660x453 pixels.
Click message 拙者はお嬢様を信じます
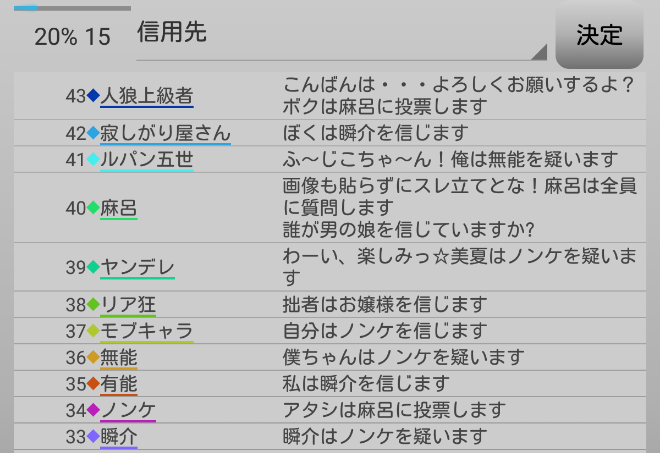[x=385, y=304]
